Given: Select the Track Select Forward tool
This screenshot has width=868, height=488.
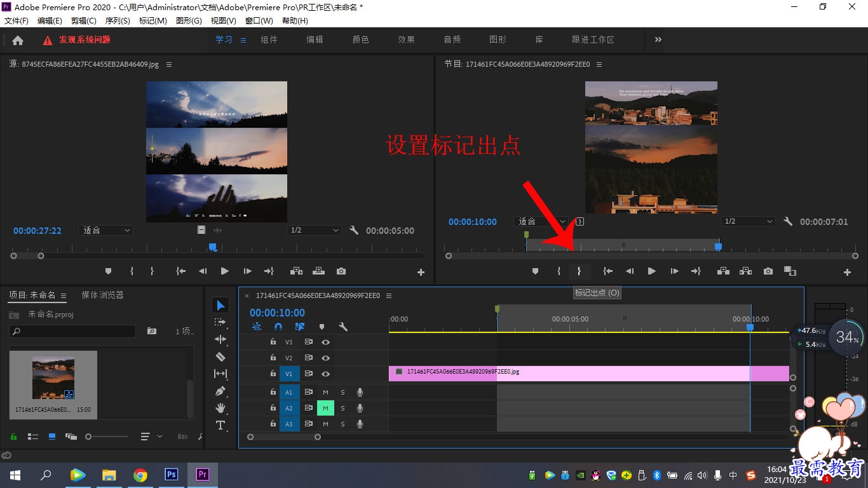Looking at the screenshot, I should pos(220,323).
